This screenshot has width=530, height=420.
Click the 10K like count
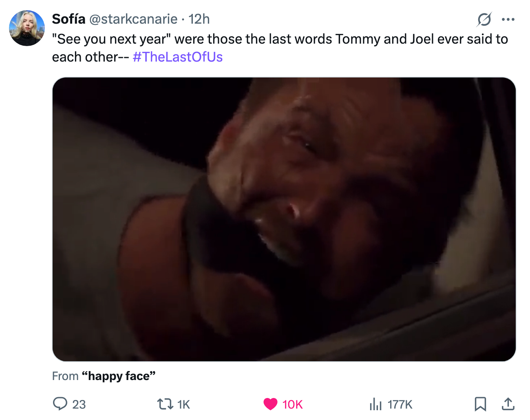[292, 405]
